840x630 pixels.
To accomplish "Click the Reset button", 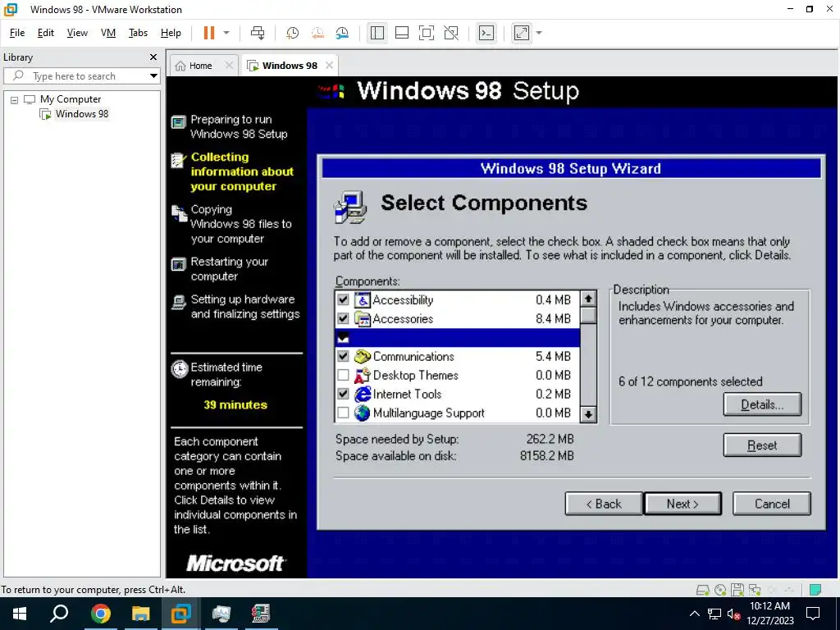I will (x=762, y=445).
